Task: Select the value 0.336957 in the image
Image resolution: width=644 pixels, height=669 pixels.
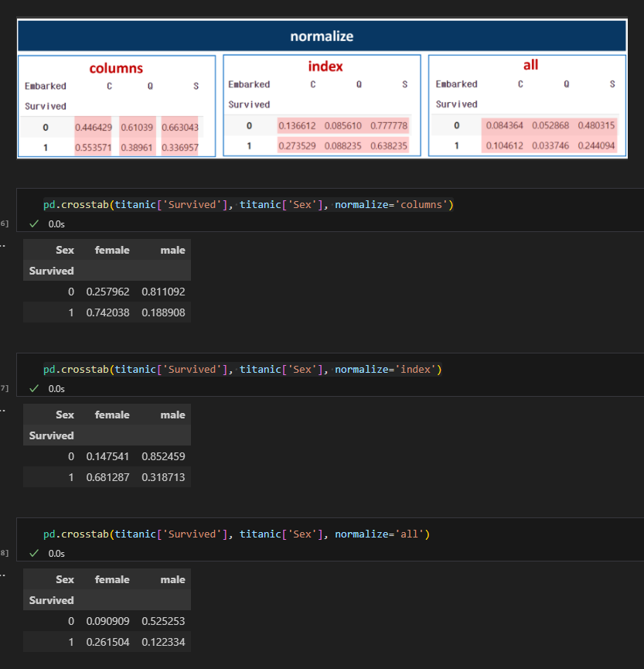Action: (x=180, y=148)
